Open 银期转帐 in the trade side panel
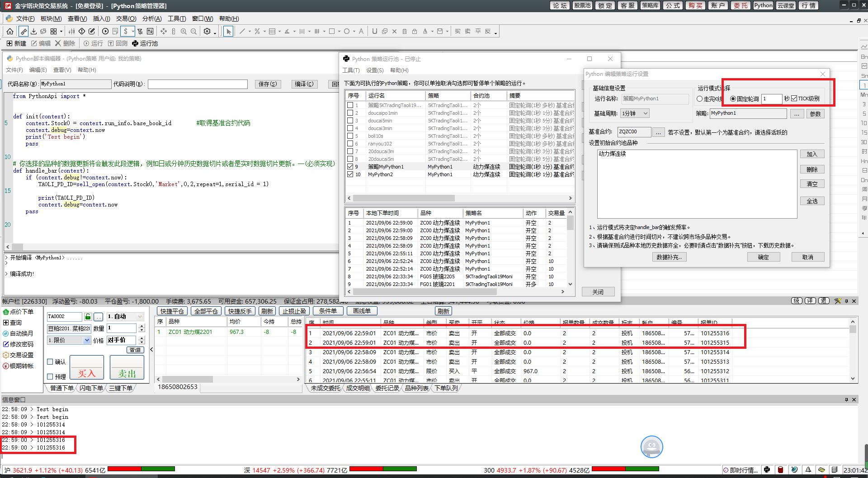 click(x=19, y=366)
